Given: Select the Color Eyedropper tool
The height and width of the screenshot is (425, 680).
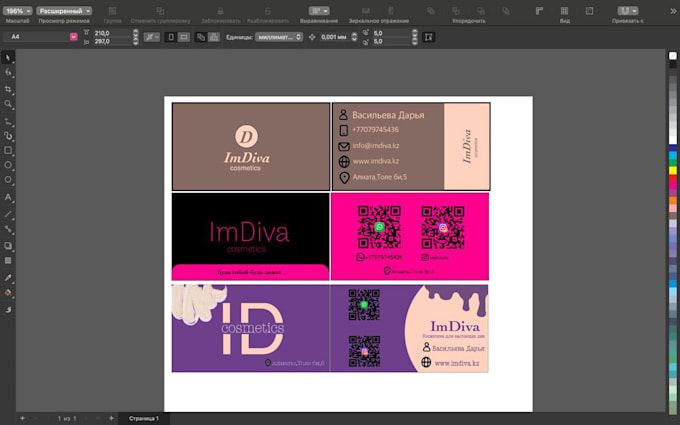Looking at the screenshot, I should [8, 278].
